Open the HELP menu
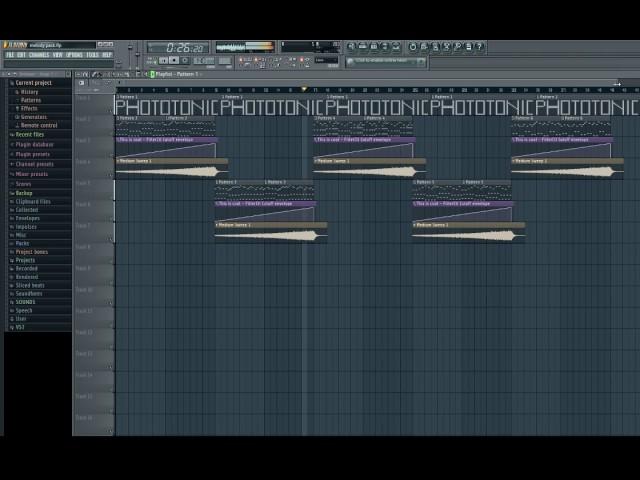This screenshot has height=480, width=640. pos(107,55)
